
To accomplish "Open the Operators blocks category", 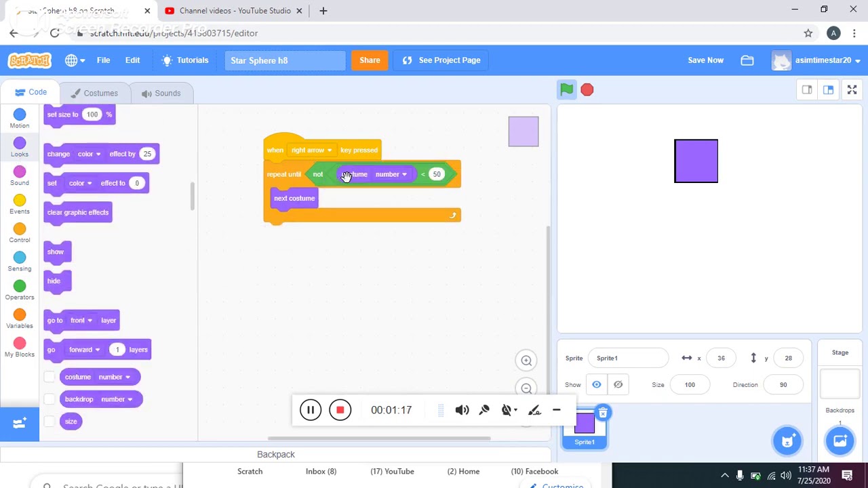I will coord(20,290).
